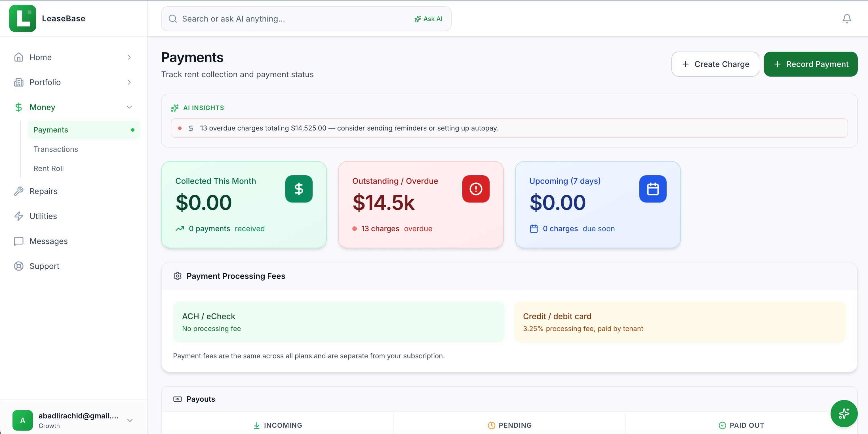Open the Payments sidebar item
The height and width of the screenshot is (434, 868).
[84, 130]
